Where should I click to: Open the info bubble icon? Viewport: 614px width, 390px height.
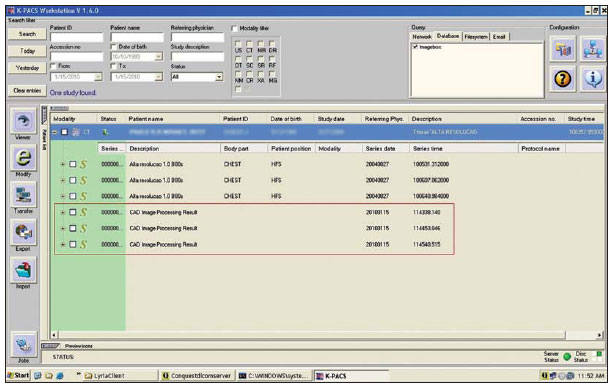tap(593, 79)
